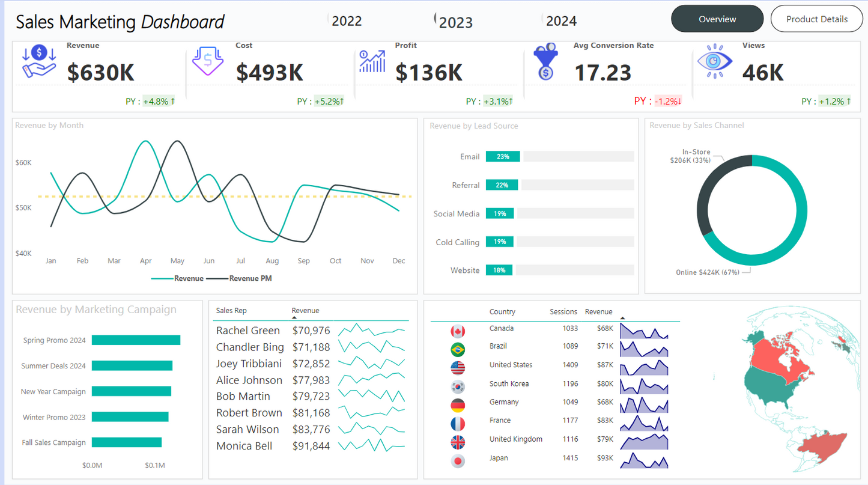The height and width of the screenshot is (485, 868).
Task: Click the Brazil flag icon
Action: pyautogui.click(x=458, y=349)
